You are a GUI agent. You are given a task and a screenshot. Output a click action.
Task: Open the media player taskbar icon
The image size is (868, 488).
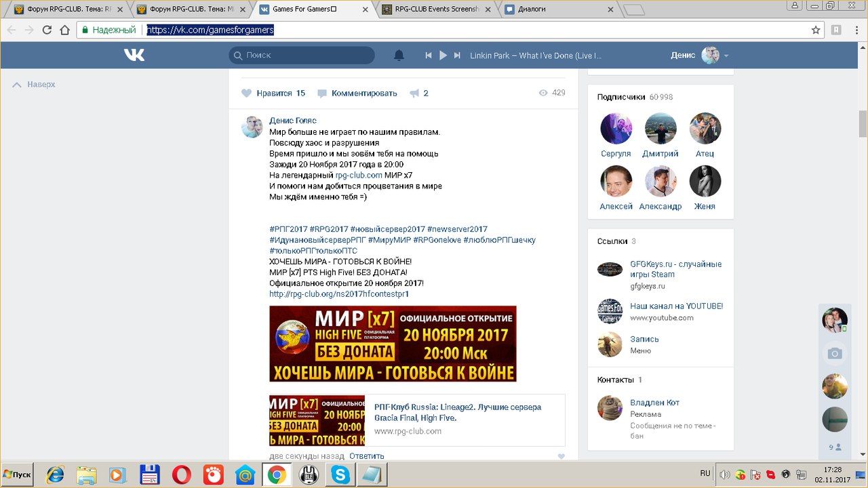coord(118,474)
